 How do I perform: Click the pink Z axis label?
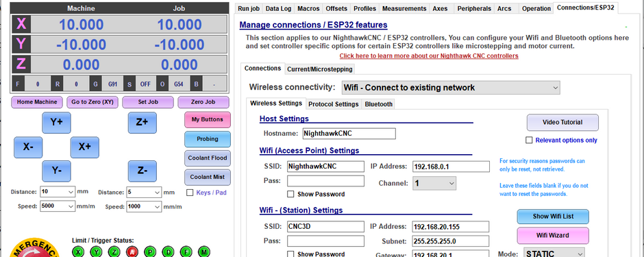[21, 64]
